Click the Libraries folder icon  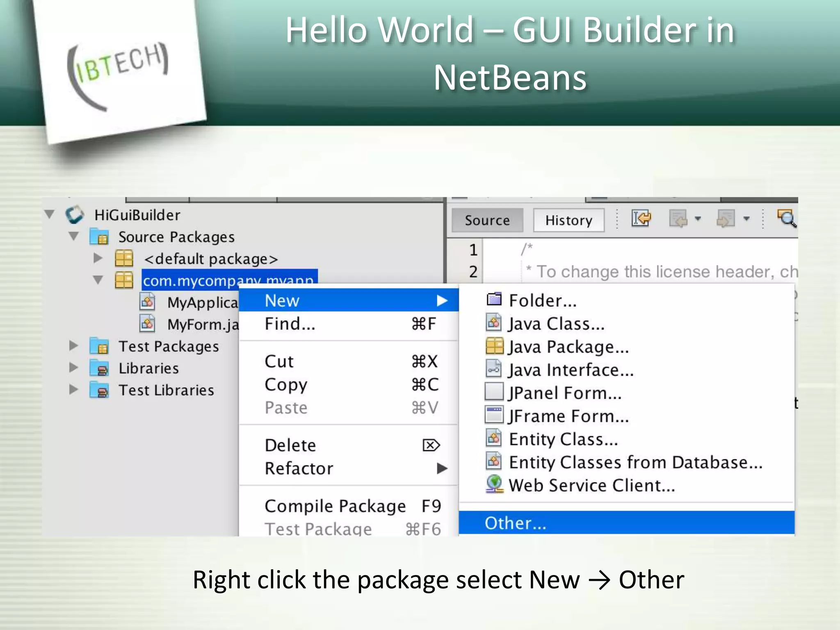coord(99,368)
